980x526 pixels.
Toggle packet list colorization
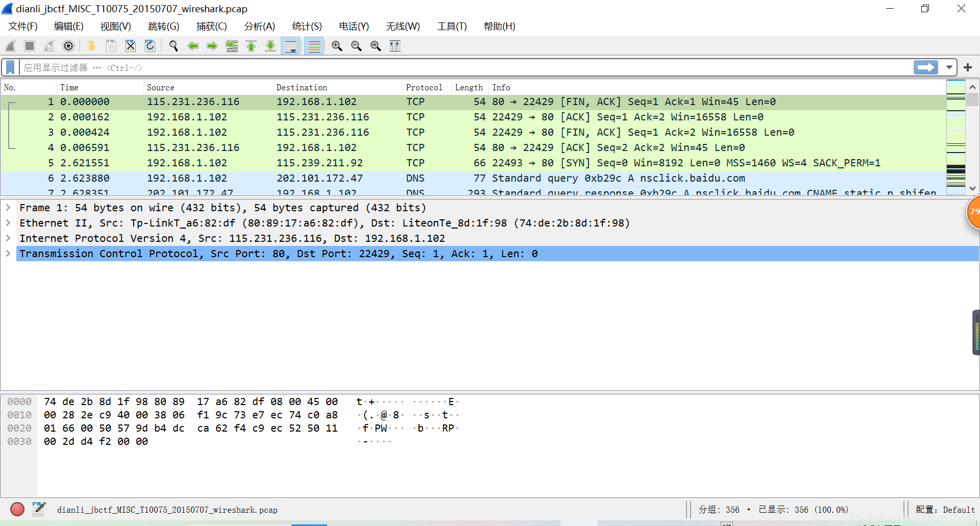[314, 46]
